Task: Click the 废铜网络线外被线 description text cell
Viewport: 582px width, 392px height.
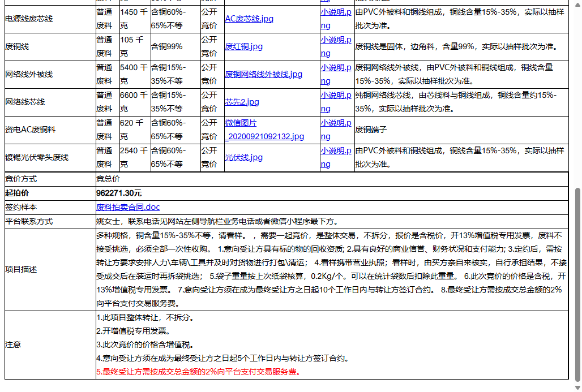Action: click(x=461, y=74)
